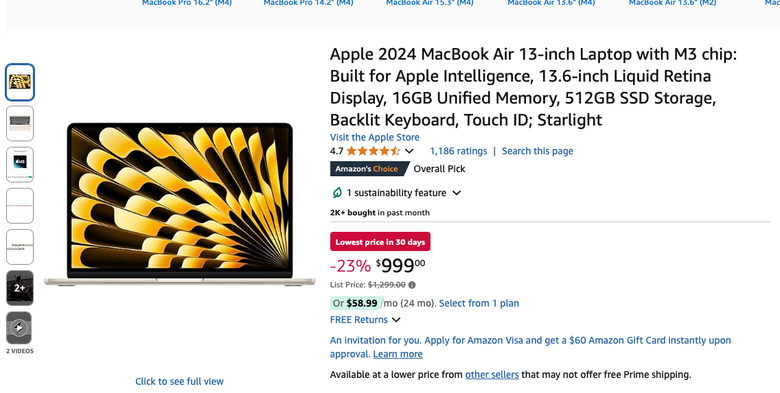
Task: Visit the Apple Store link
Action: point(375,137)
